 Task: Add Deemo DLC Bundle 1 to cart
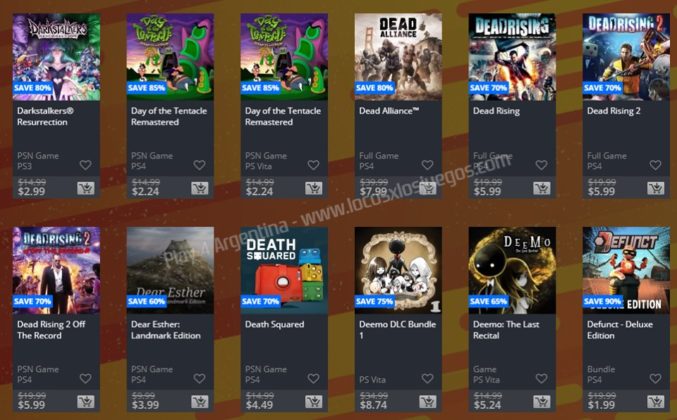click(427, 402)
